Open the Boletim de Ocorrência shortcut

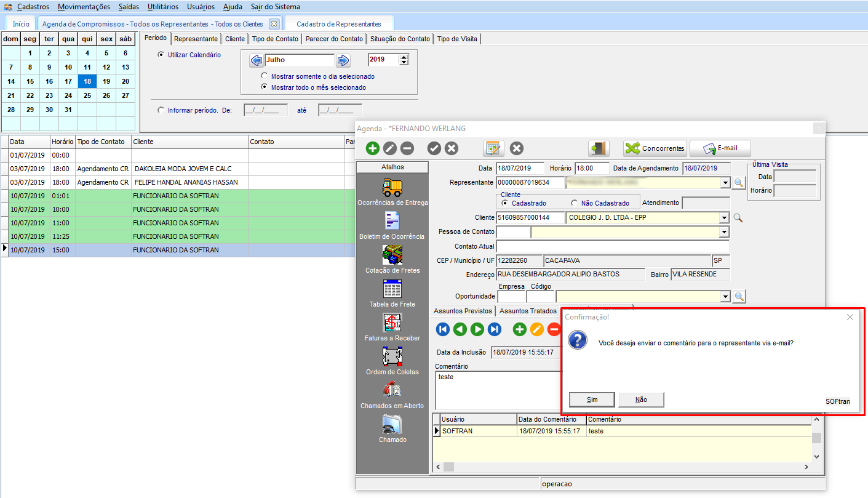(392, 222)
